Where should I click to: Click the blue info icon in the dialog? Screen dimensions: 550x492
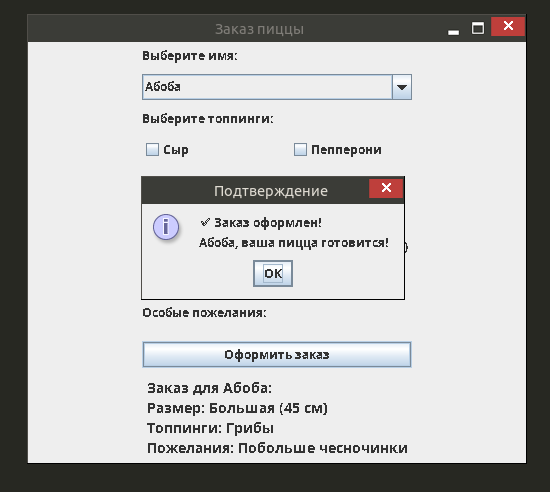tap(166, 227)
